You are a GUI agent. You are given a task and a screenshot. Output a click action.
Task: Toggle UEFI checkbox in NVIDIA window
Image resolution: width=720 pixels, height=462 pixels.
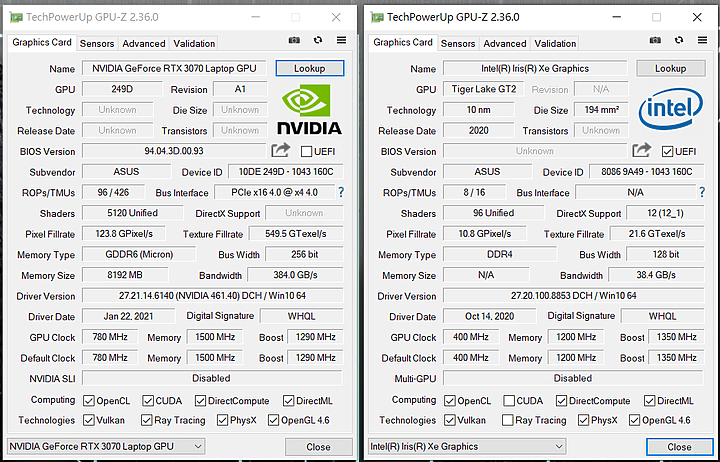click(x=306, y=152)
